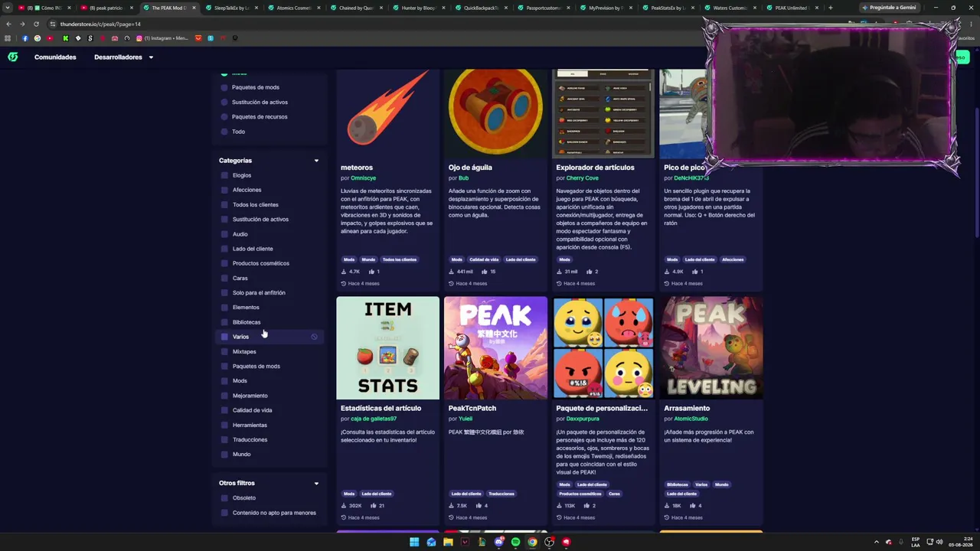Viewport: 980px width, 551px height.
Task: Switch to the Atomics Cosmetics browser tab
Action: point(296,8)
